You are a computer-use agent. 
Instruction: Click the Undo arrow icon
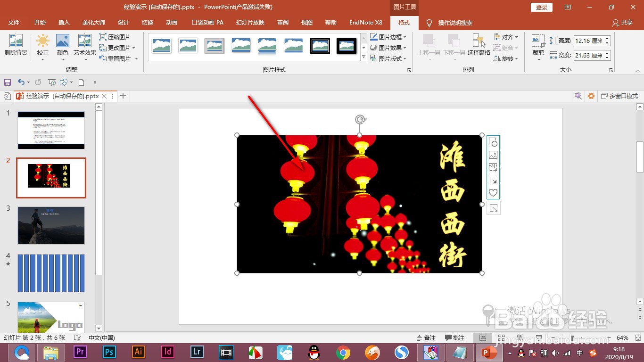(21, 82)
